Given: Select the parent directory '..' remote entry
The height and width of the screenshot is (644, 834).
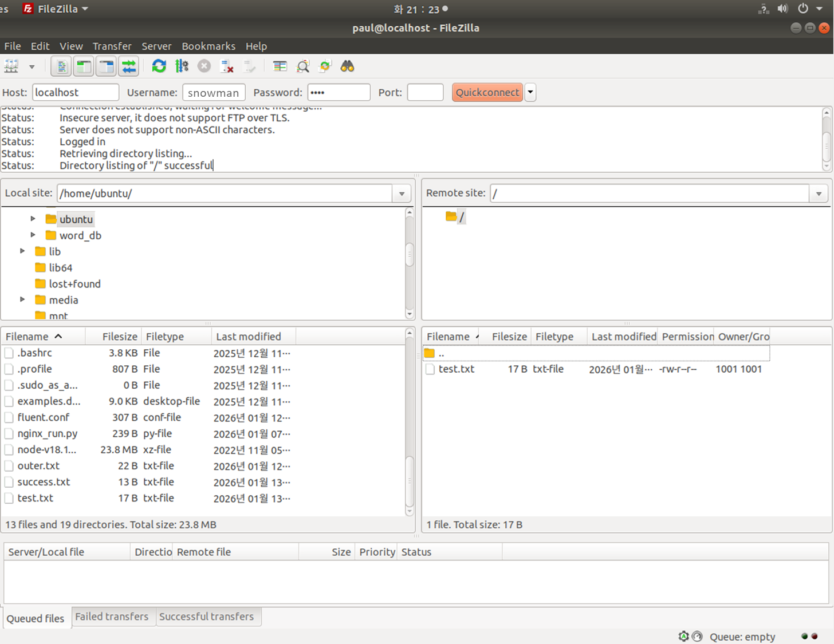Looking at the screenshot, I should [x=596, y=353].
